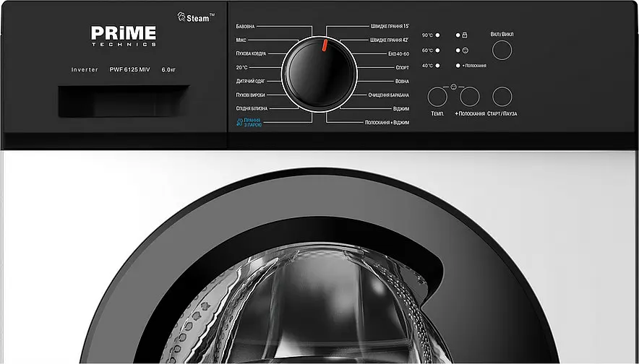Click the round +Полоскання extra rinse button

[x=469, y=97]
